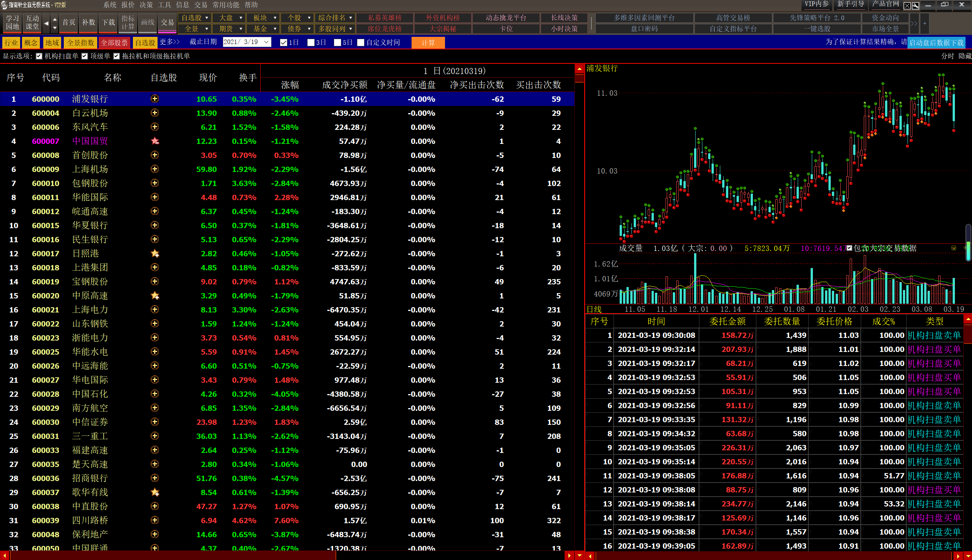Uncheck 包含大宗交易数据 checkbox

[849, 248]
